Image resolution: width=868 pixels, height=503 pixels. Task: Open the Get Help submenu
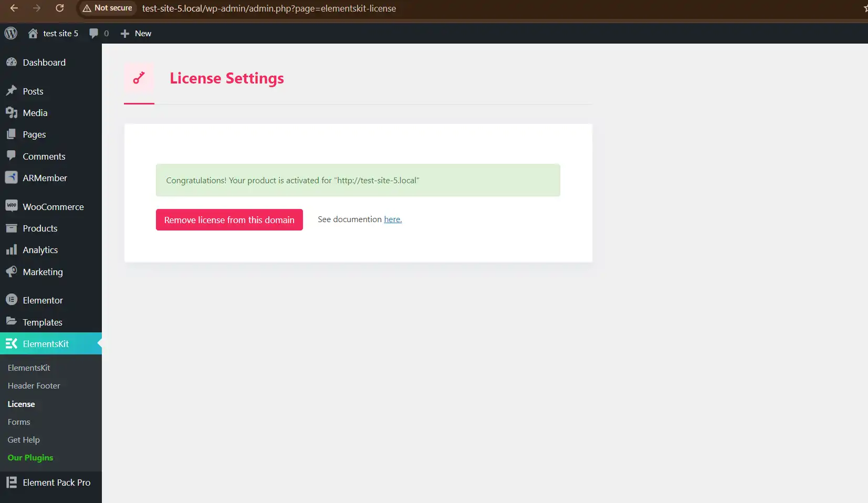tap(24, 440)
